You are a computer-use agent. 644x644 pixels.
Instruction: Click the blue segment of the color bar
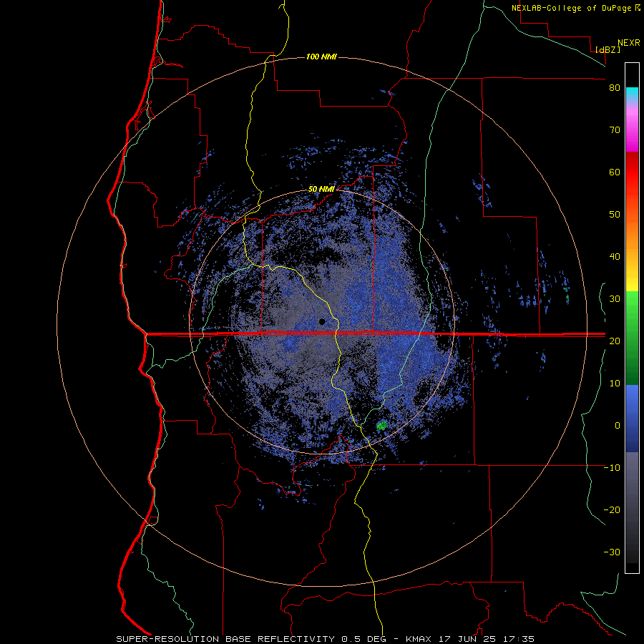[632, 419]
